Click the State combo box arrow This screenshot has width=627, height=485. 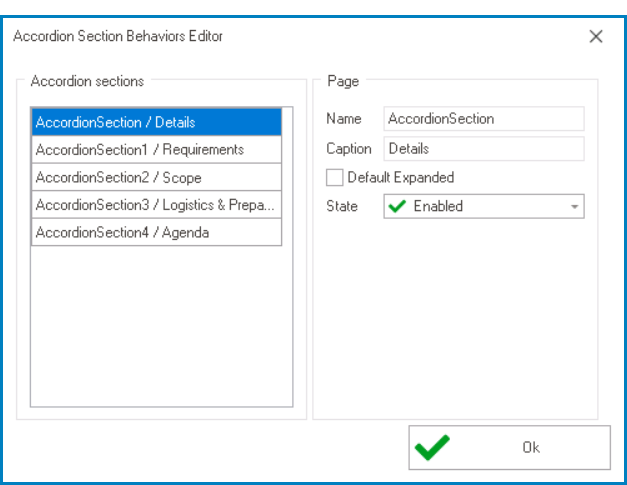click(575, 207)
